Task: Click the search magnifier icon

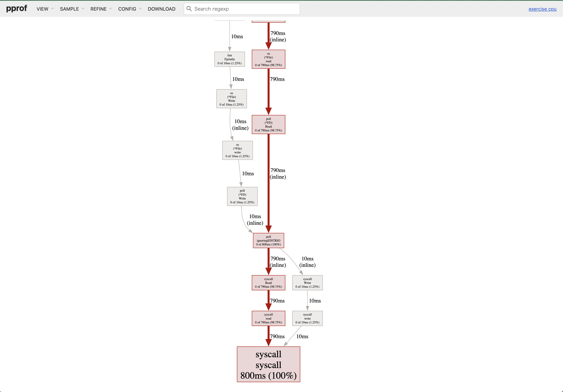Action: pos(189,9)
